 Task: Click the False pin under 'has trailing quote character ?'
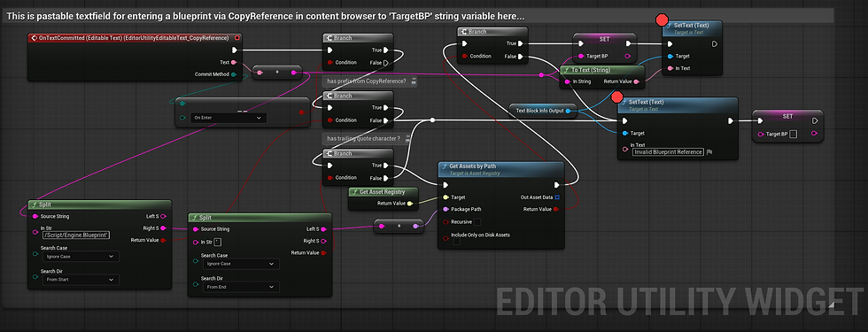[387, 178]
